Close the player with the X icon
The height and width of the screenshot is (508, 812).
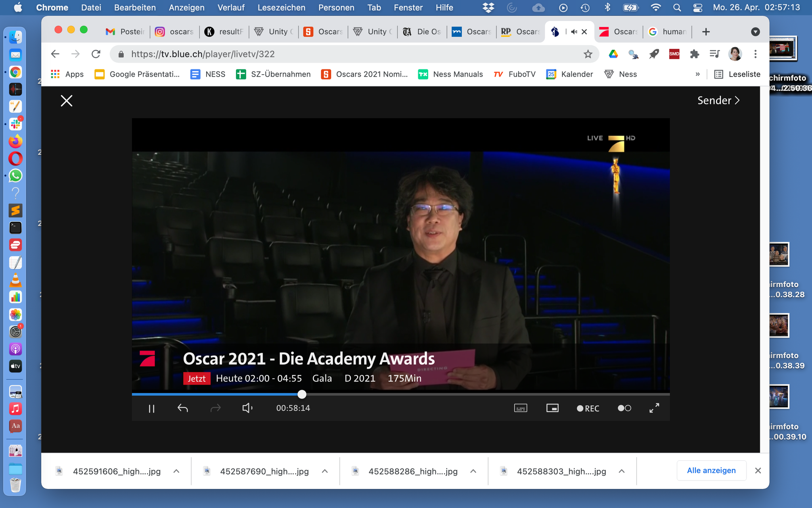[67, 101]
